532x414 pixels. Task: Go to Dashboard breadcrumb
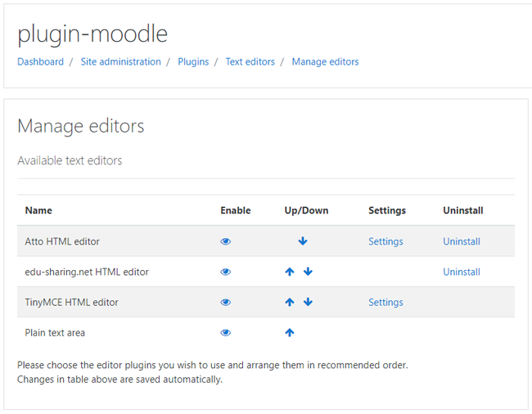click(40, 61)
